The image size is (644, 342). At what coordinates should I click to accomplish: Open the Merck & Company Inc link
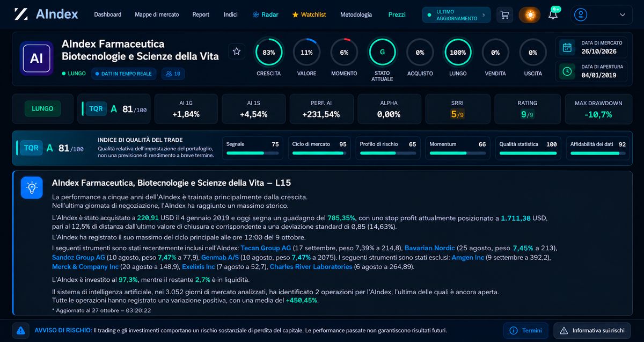pyautogui.click(x=85, y=267)
